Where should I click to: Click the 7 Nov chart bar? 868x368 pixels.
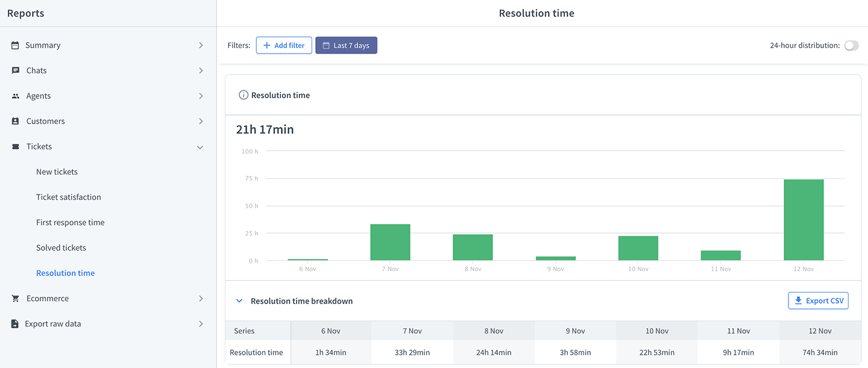[x=390, y=242]
